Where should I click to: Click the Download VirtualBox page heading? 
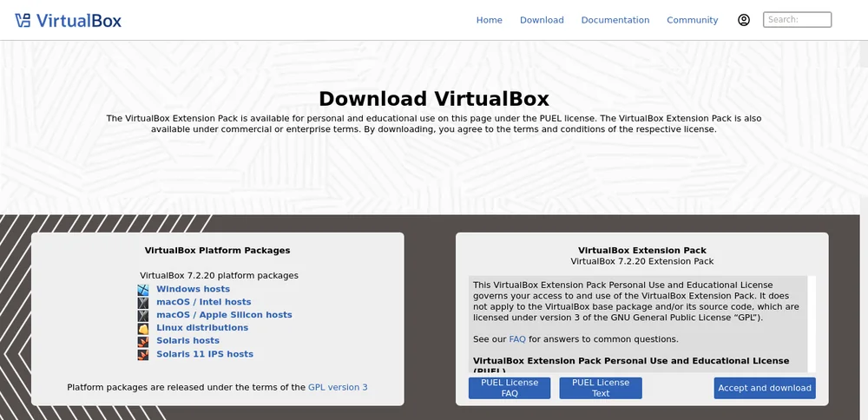[434, 99]
